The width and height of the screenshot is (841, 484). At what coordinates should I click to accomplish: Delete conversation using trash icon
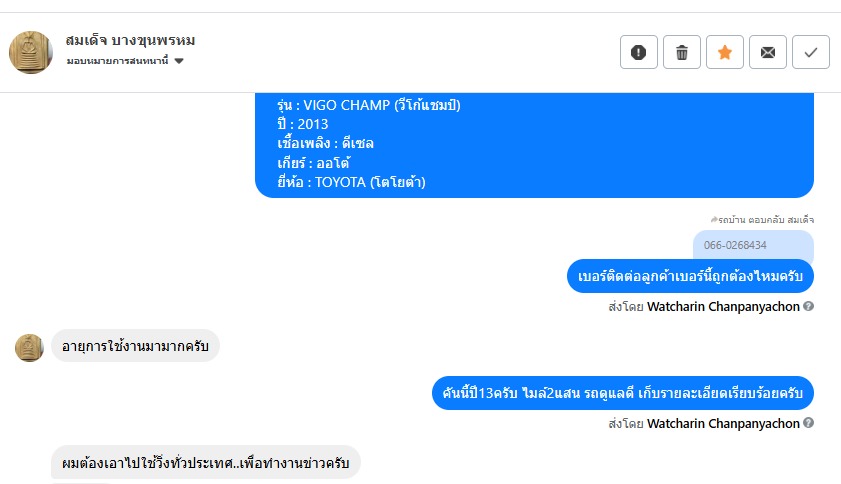click(x=682, y=52)
